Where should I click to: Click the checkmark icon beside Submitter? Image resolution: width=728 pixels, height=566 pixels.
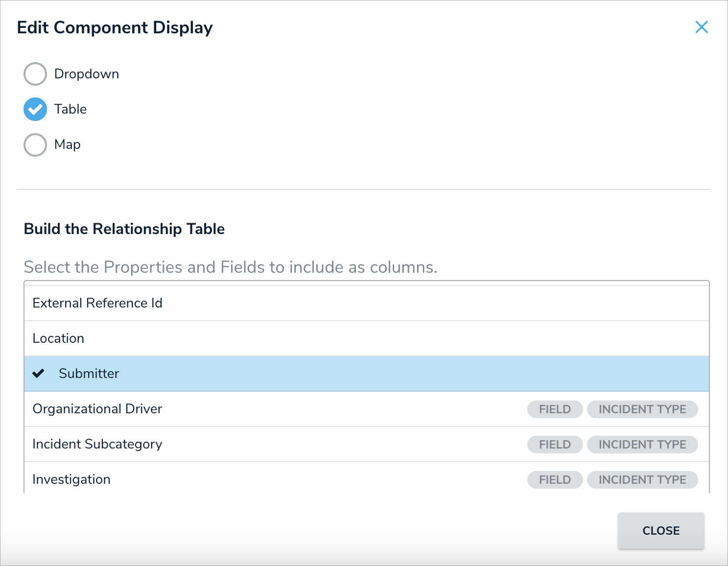[38, 374]
